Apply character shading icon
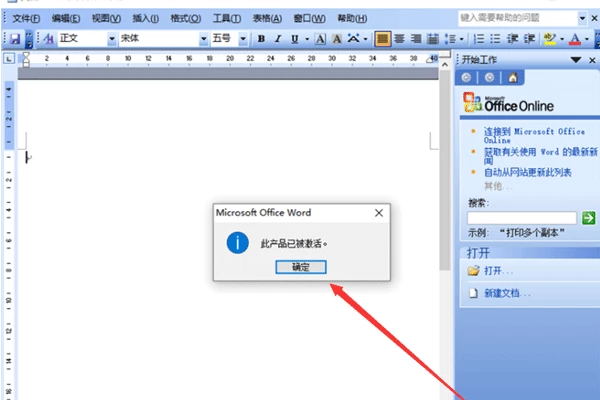Image resolution: width=600 pixels, height=400 pixels. pos(337,39)
